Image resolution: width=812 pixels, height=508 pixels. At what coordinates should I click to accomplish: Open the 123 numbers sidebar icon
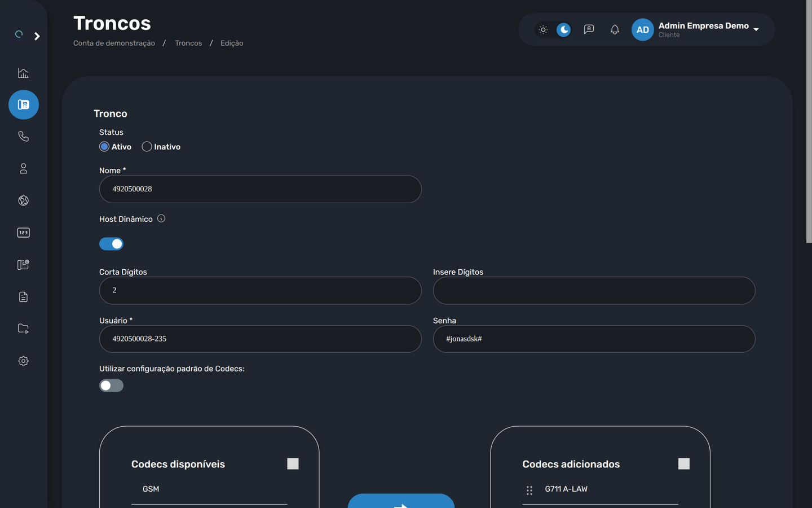(x=23, y=233)
